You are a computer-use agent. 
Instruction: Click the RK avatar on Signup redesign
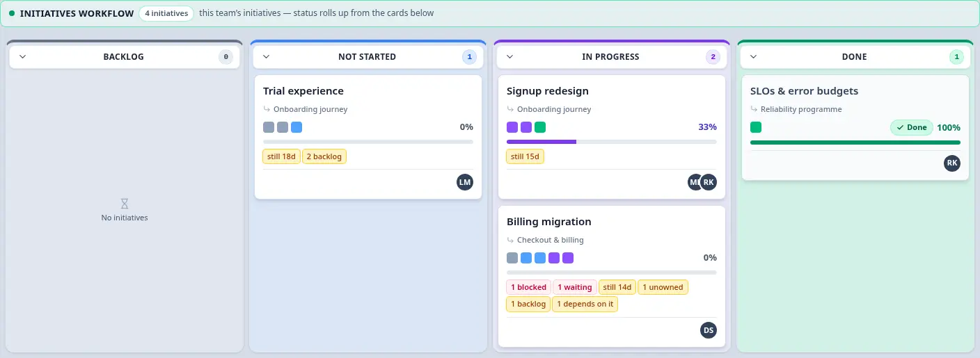click(x=709, y=182)
